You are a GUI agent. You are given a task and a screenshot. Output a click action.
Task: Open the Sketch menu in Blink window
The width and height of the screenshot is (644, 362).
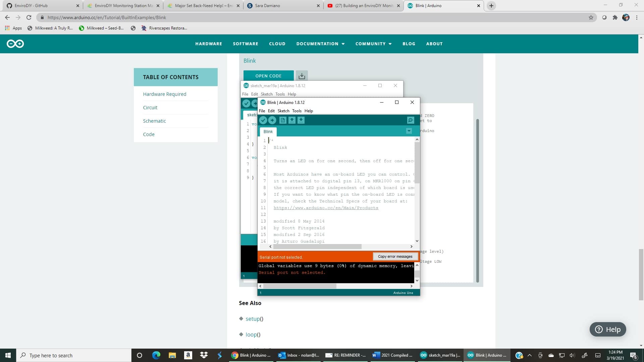tap(283, 111)
